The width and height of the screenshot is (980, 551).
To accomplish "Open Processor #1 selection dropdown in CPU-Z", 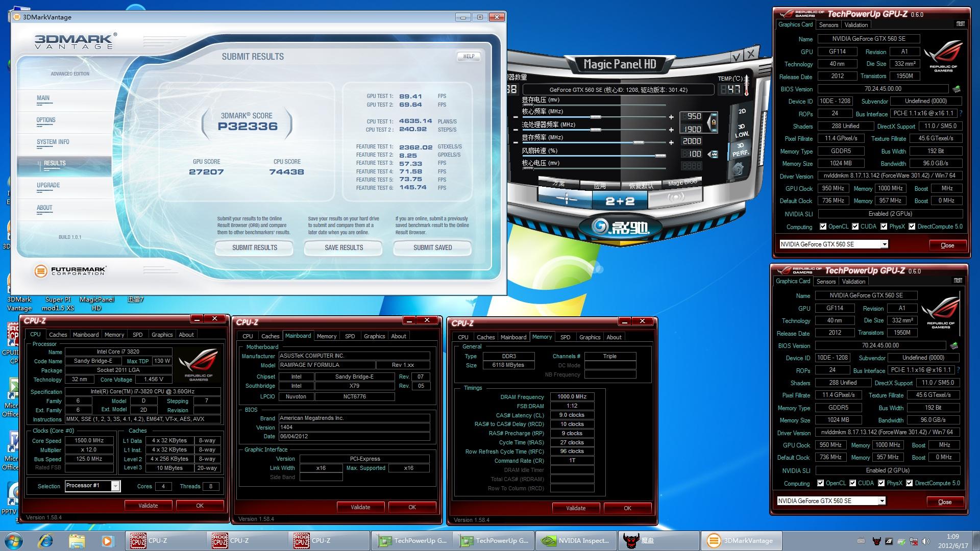I will (x=115, y=486).
